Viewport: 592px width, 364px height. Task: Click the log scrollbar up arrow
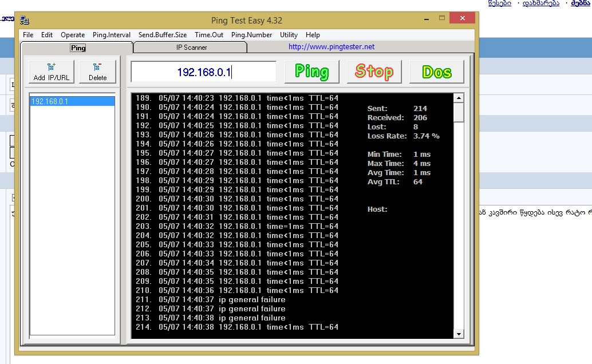pos(459,98)
